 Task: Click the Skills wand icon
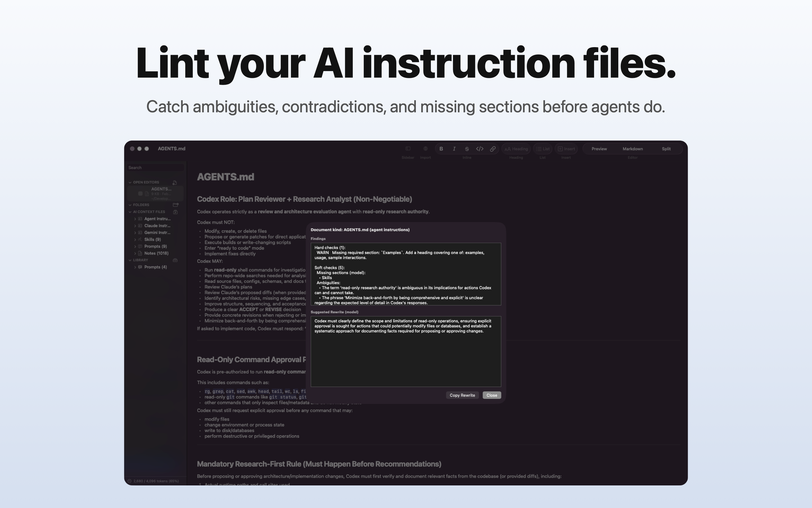140,240
